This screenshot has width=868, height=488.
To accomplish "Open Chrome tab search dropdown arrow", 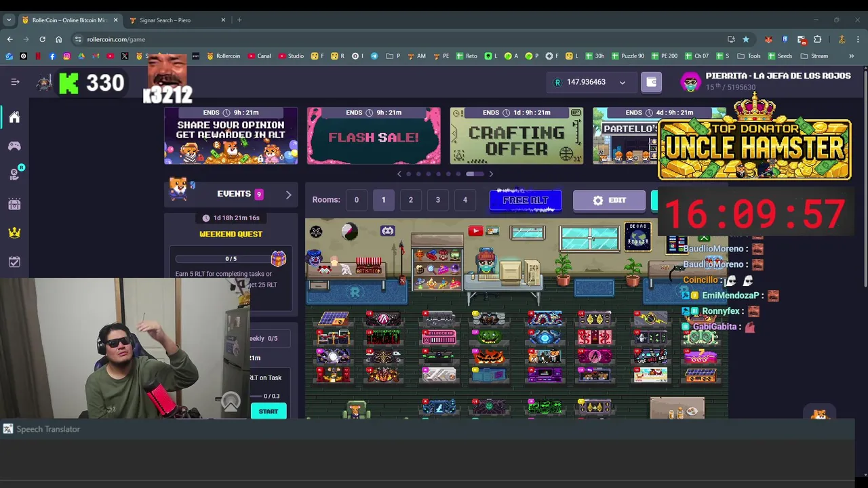I will tap(9, 20).
